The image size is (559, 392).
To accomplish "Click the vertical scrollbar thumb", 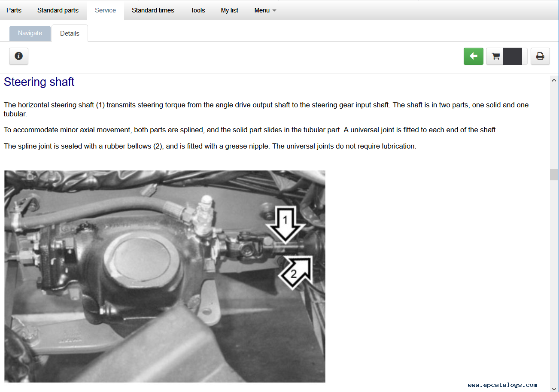I will click(x=554, y=175).
